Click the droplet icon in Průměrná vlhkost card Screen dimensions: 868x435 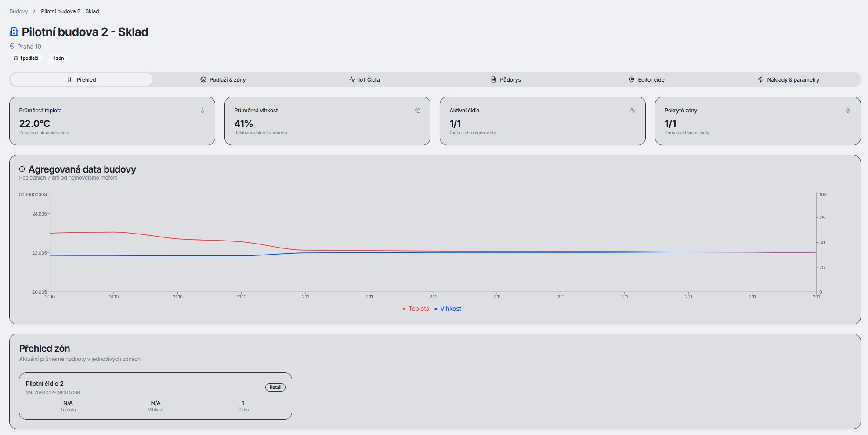418,111
